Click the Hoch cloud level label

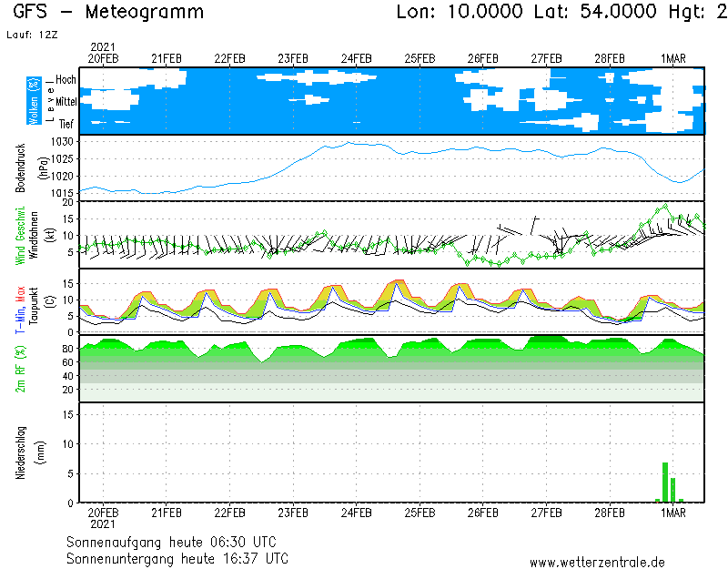click(x=66, y=80)
